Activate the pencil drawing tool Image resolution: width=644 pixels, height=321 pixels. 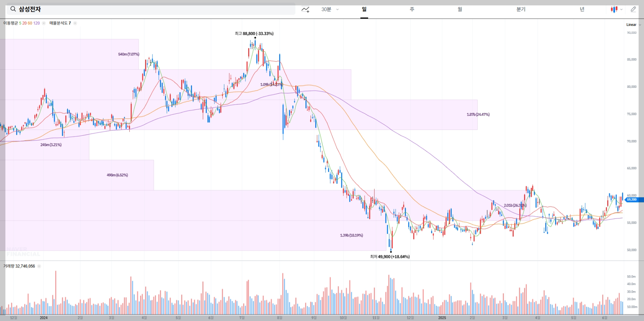[633, 9]
